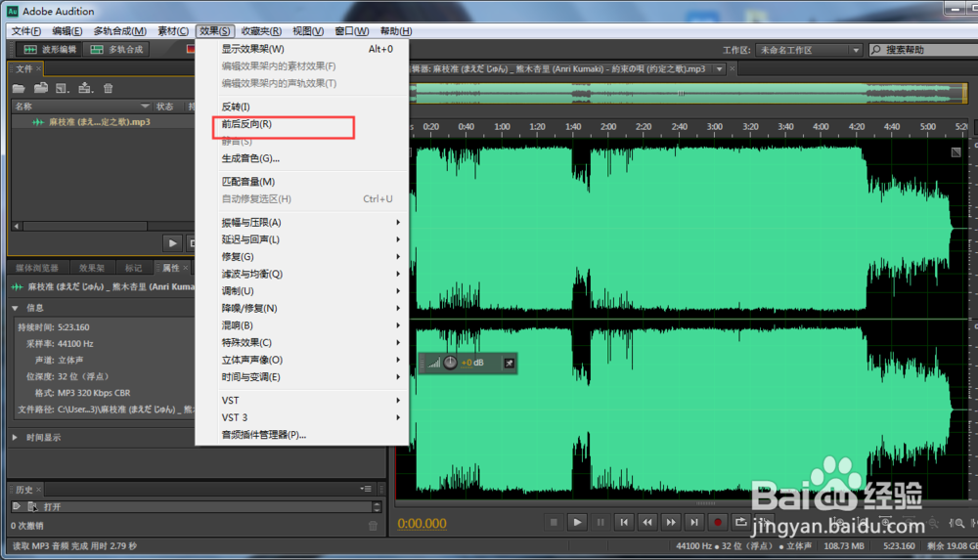
Task: Click the trash icon in Files panel
Action: (x=108, y=89)
